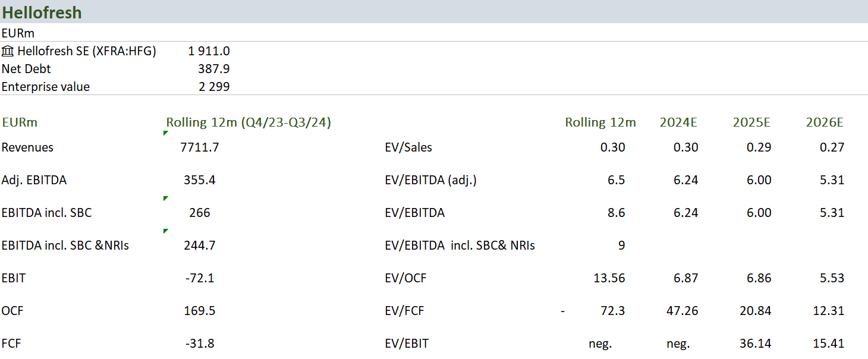
Task: Click the EBIT value -72.1
Action: coord(200,278)
